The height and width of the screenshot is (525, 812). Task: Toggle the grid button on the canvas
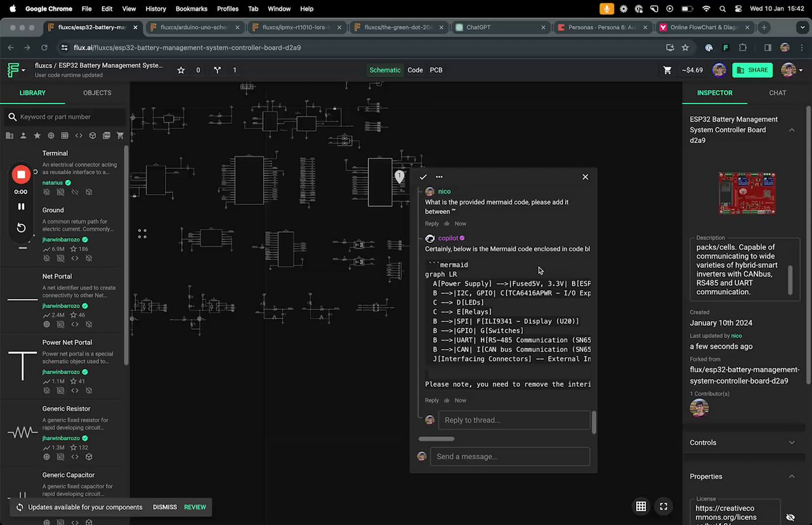pos(641,506)
